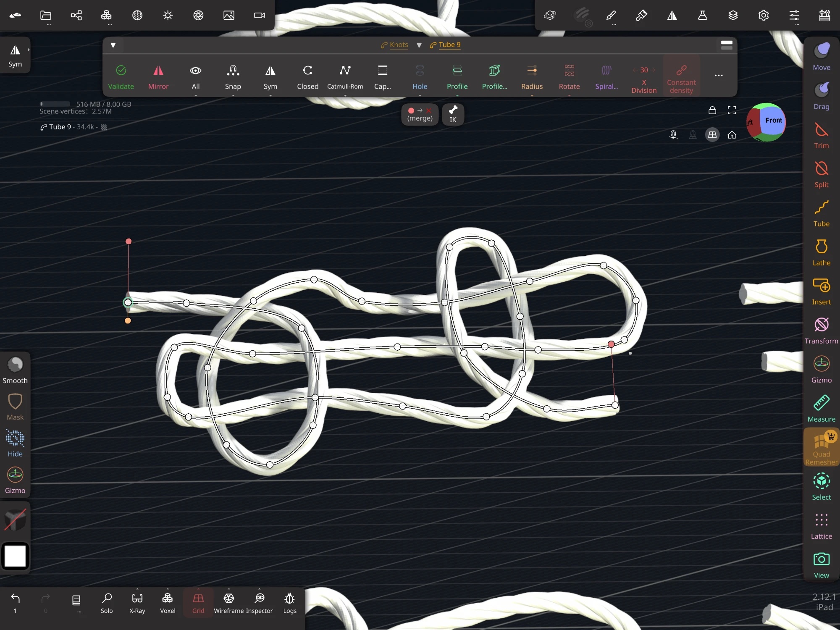Activate the Smooth brush
This screenshot has width=840, height=630.
click(15, 370)
